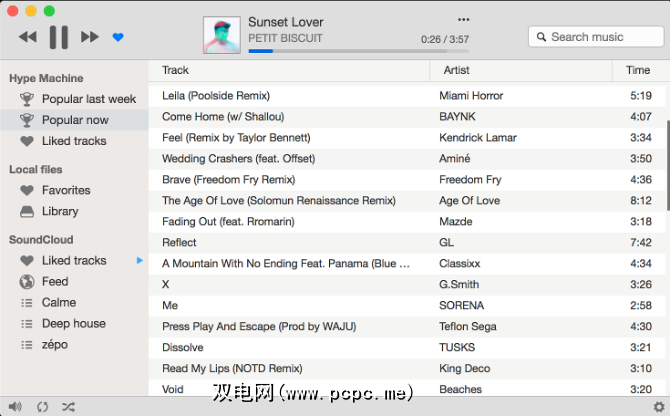Screen dimensions: 670x416
Task: Open the Library drive icon
Action: point(27,211)
